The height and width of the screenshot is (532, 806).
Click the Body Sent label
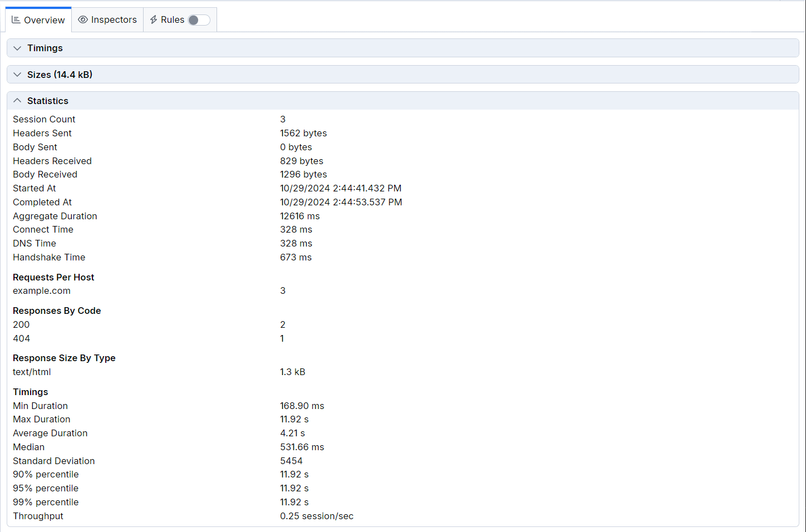click(x=35, y=147)
